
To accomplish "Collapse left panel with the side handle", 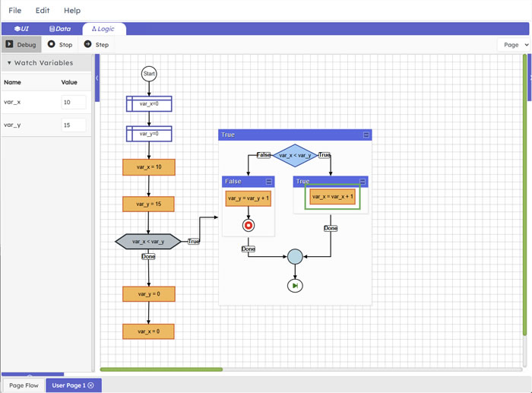I will tap(97, 78).
